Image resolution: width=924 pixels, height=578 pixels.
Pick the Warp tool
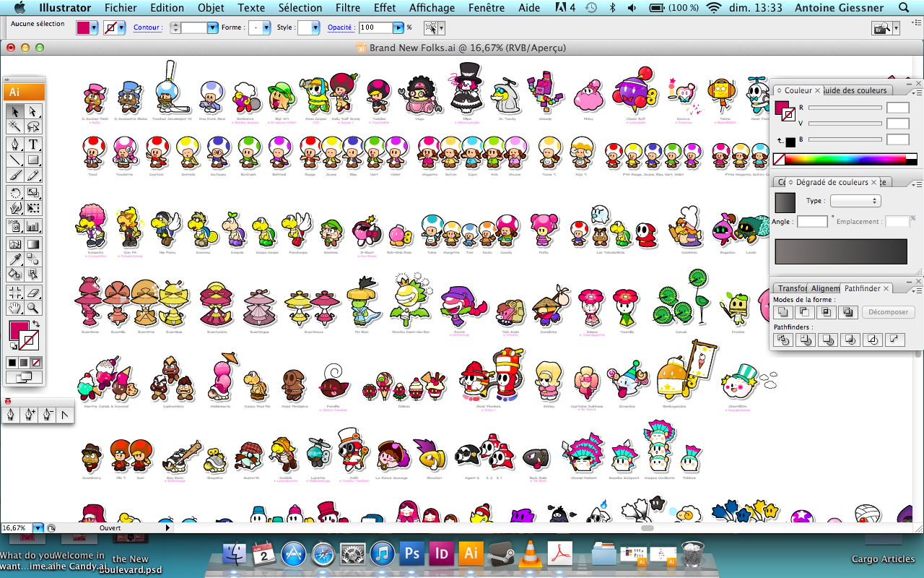[x=14, y=209]
